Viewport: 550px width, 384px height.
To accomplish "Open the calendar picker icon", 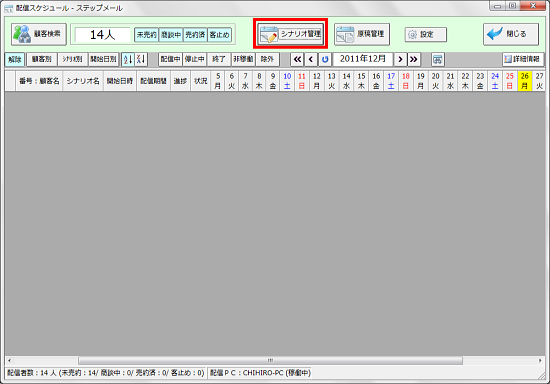I will (x=438, y=59).
